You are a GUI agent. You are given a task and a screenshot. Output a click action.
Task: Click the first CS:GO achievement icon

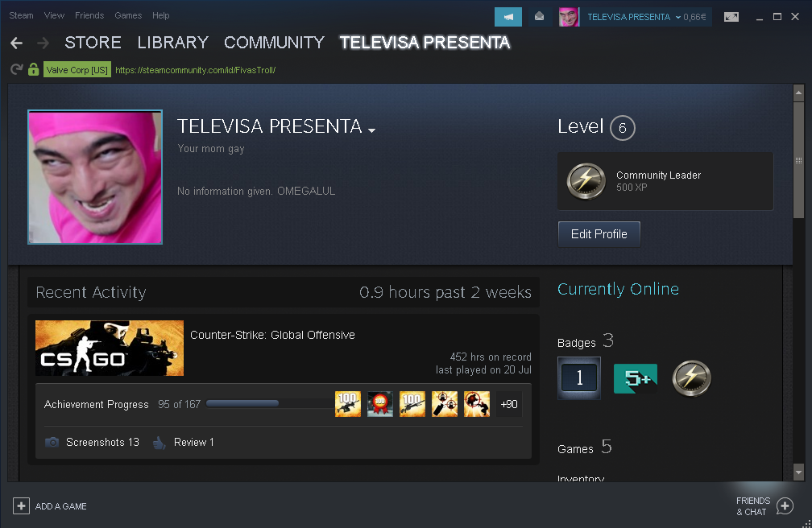point(348,404)
